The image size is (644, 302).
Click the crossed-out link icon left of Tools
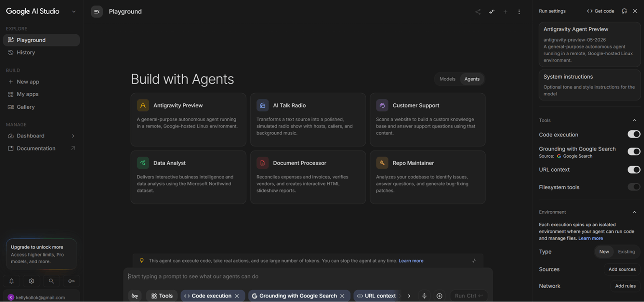click(x=135, y=296)
